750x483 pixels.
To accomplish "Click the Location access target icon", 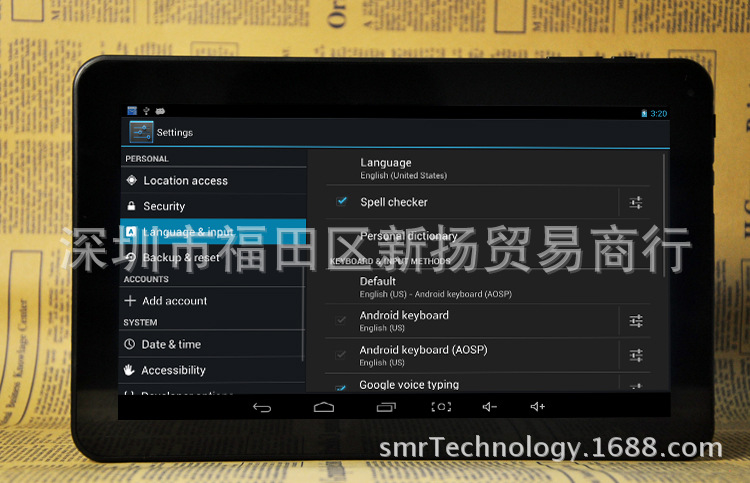I will pyautogui.click(x=132, y=180).
